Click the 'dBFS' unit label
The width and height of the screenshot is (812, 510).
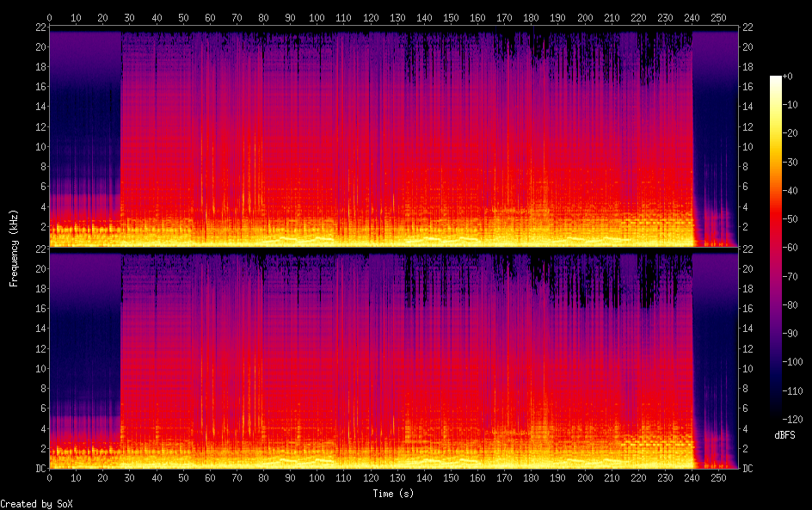784,435
